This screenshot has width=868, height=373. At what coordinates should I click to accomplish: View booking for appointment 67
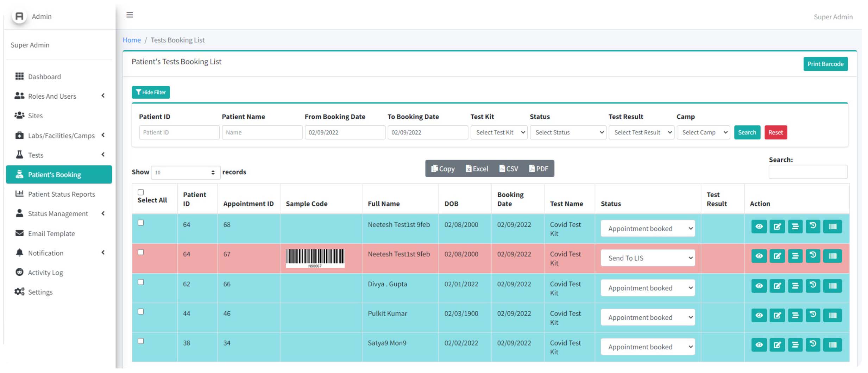(x=759, y=256)
